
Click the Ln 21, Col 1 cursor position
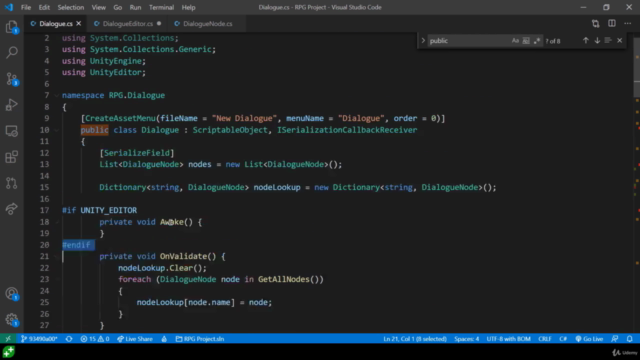point(415,339)
